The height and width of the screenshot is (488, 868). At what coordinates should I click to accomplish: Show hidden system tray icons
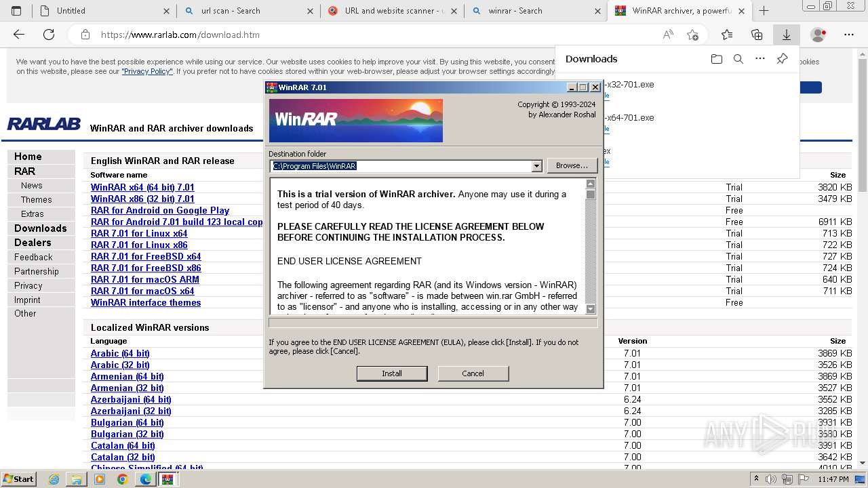tap(756, 479)
